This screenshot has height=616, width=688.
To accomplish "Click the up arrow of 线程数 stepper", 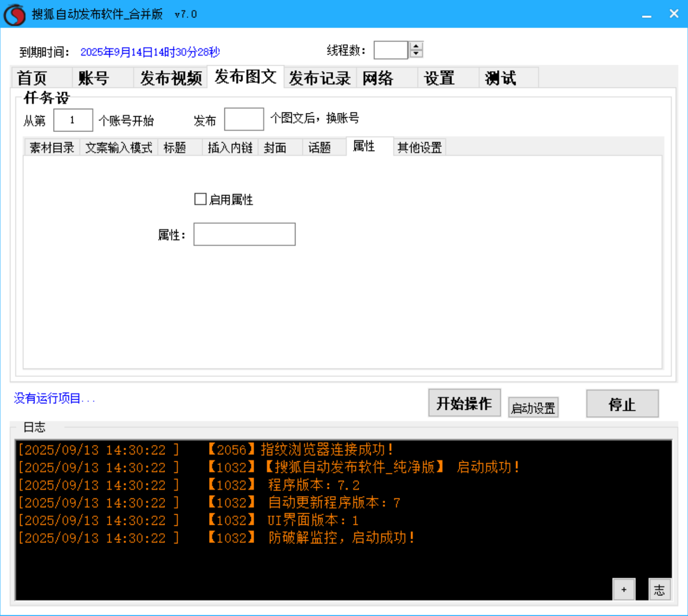I will click(416, 46).
